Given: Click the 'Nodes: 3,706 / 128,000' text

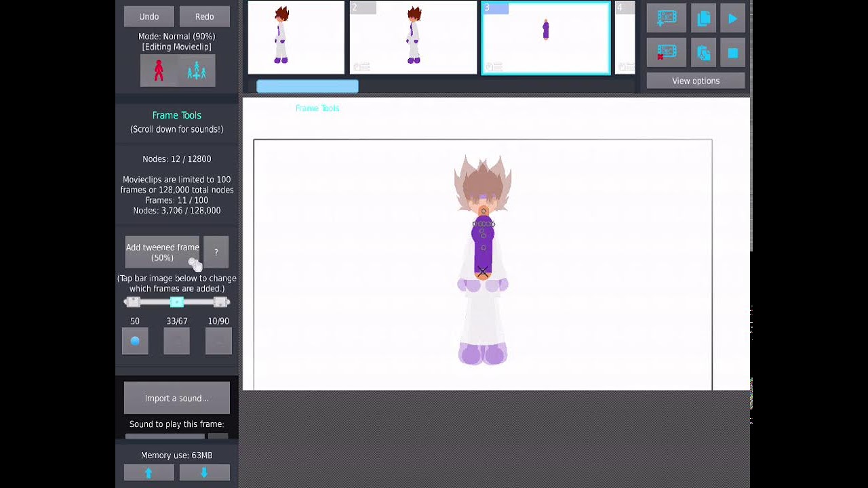Looking at the screenshot, I should (x=177, y=211).
